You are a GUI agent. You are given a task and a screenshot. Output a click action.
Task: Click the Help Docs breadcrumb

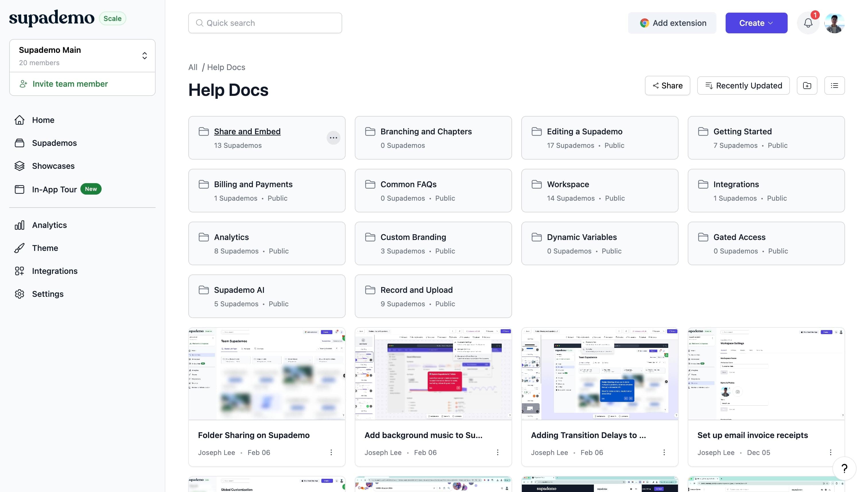coord(226,67)
